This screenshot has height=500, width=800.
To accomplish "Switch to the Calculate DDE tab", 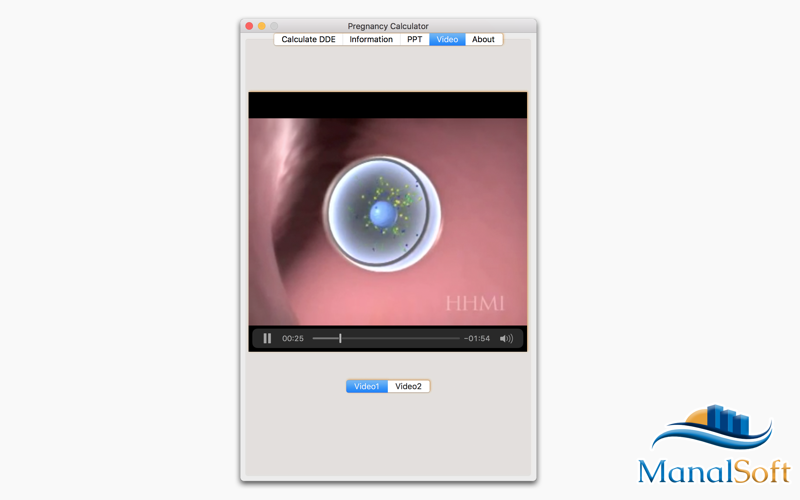I will coord(308,39).
